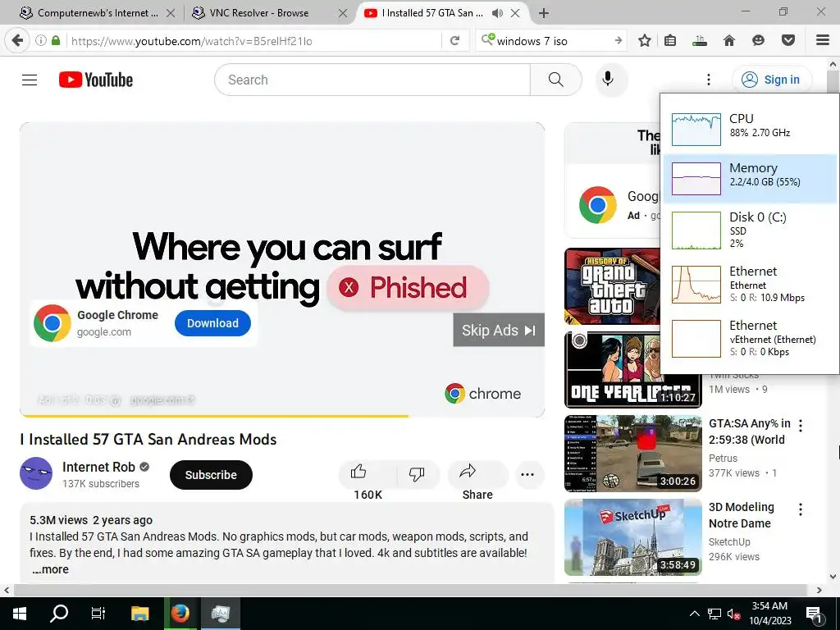The width and height of the screenshot is (840, 630).
Task: Open the bookmarks list icon in the toolbar
Action: [670, 41]
